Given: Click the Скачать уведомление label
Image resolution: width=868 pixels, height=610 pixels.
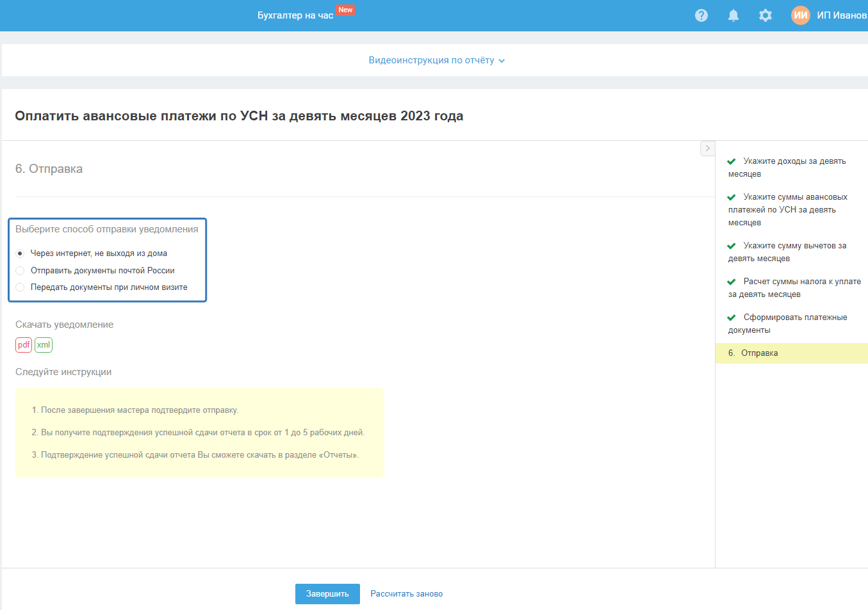Looking at the screenshot, I should (64, 325).
